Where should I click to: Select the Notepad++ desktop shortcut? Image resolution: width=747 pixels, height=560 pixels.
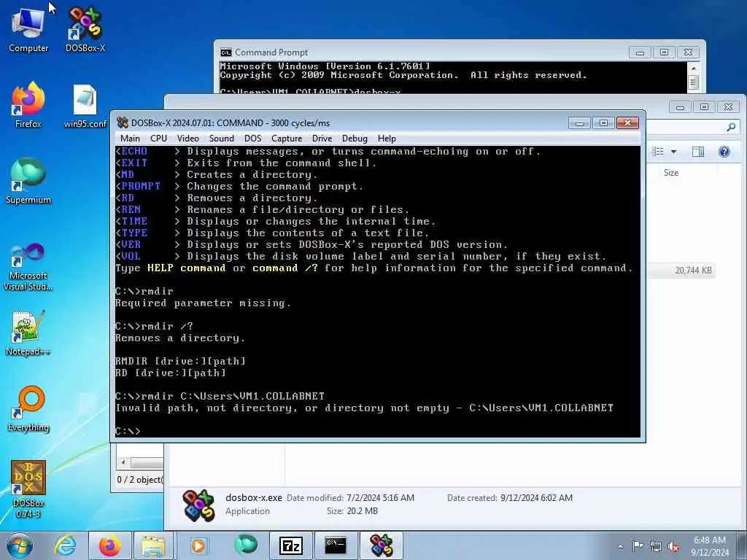[28, 332]
